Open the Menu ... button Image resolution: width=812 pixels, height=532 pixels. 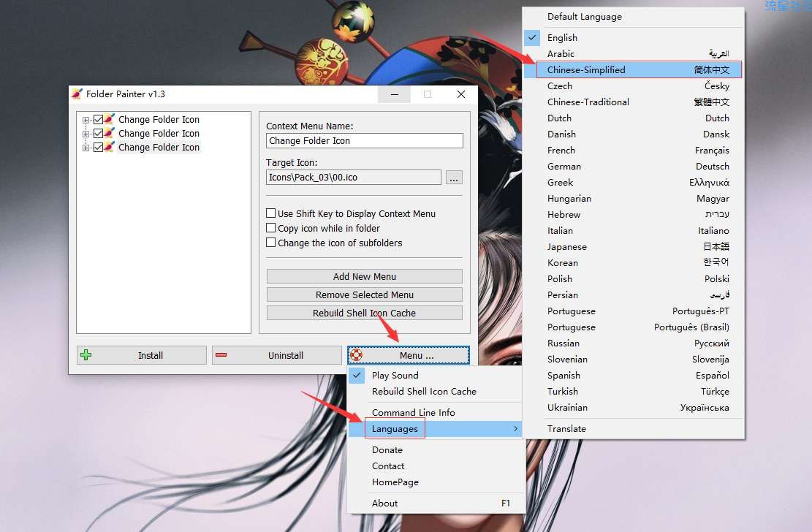click(409, 355)
